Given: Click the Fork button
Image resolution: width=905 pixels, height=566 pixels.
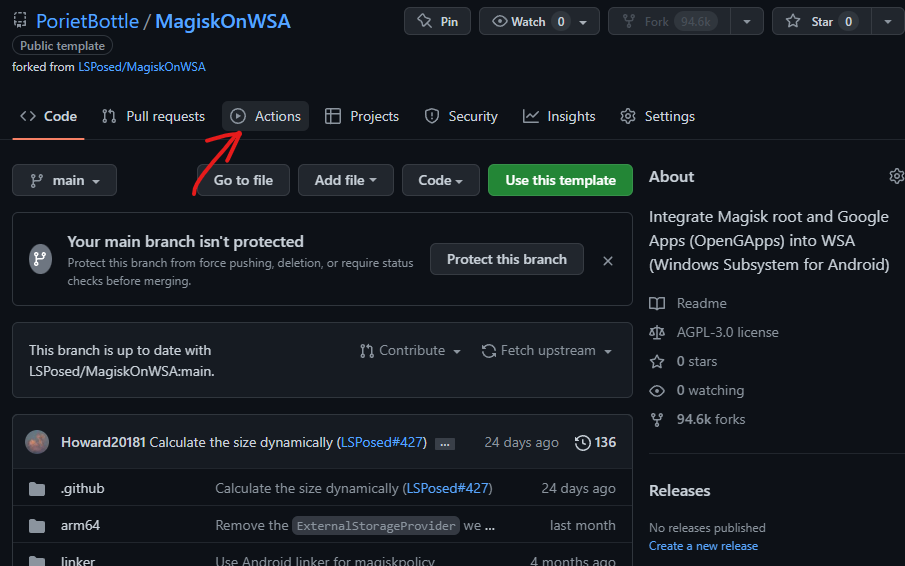Looking at the screenshot, I should pyautogui.click(x=670, y=21).
